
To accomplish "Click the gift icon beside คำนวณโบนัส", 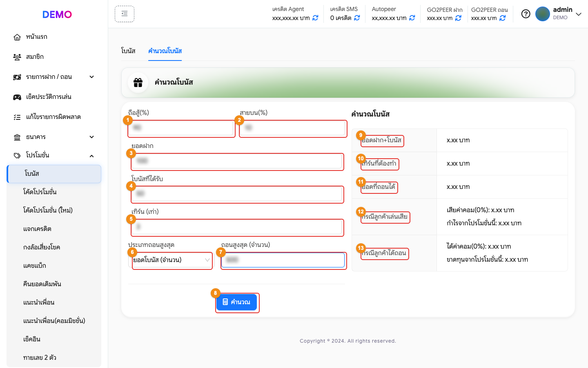I will coord(138,83).
